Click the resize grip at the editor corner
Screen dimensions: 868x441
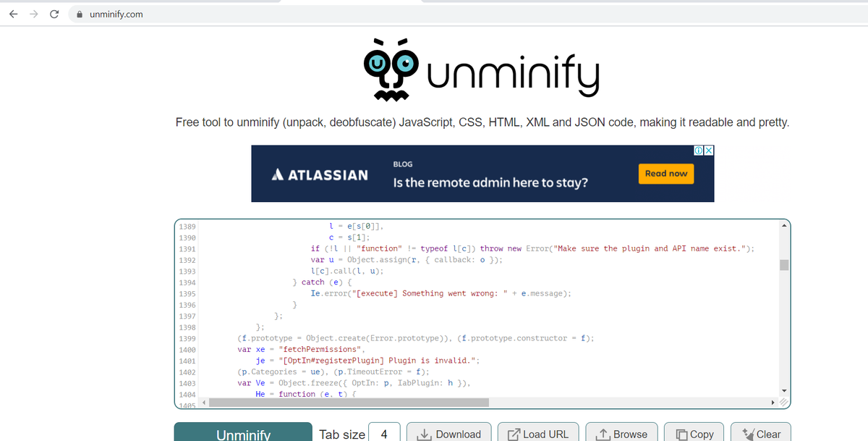coord(783,402)
